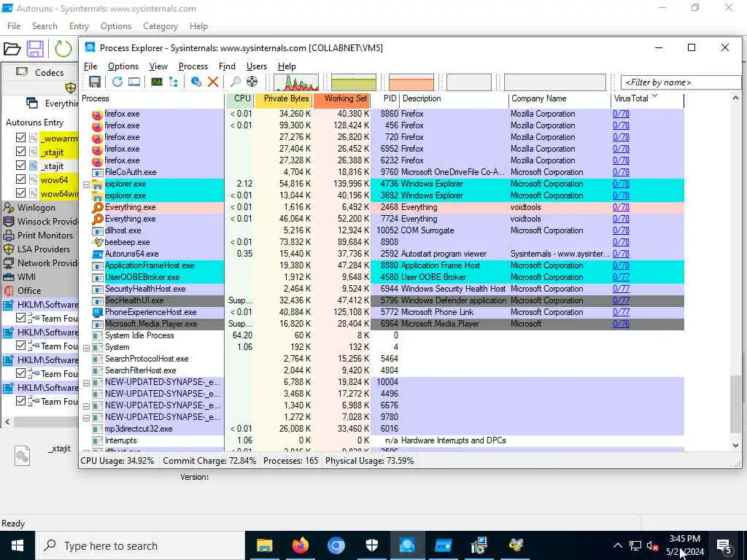Open the notification center icon
The image size is (747, 560).
click(x=724, y=545)
